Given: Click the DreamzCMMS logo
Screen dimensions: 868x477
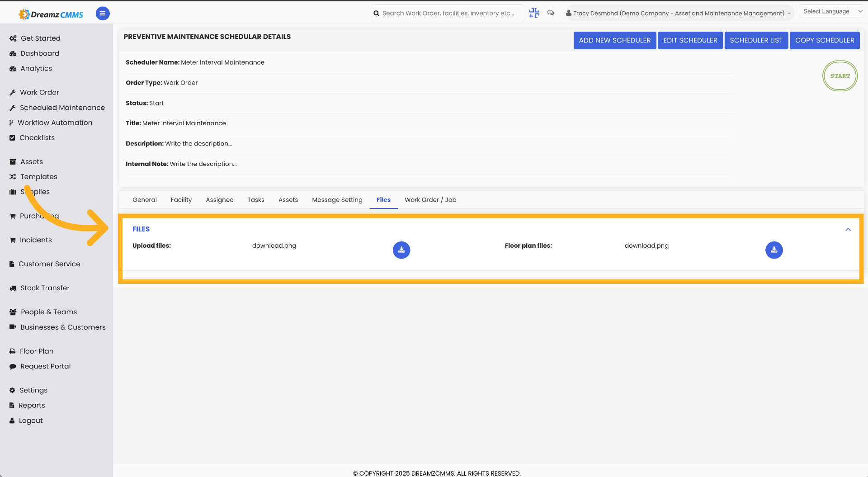Looking at the screenshot, I should 51,14.
